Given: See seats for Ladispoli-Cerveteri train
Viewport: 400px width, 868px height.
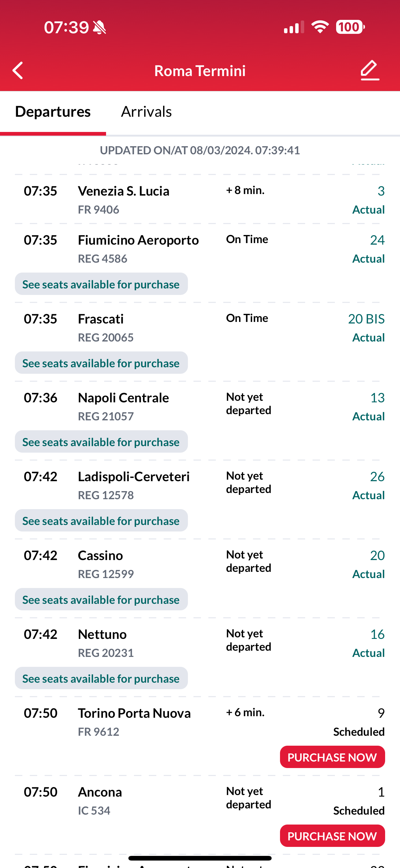Looking at the screenshot, I should coord(101,521).
